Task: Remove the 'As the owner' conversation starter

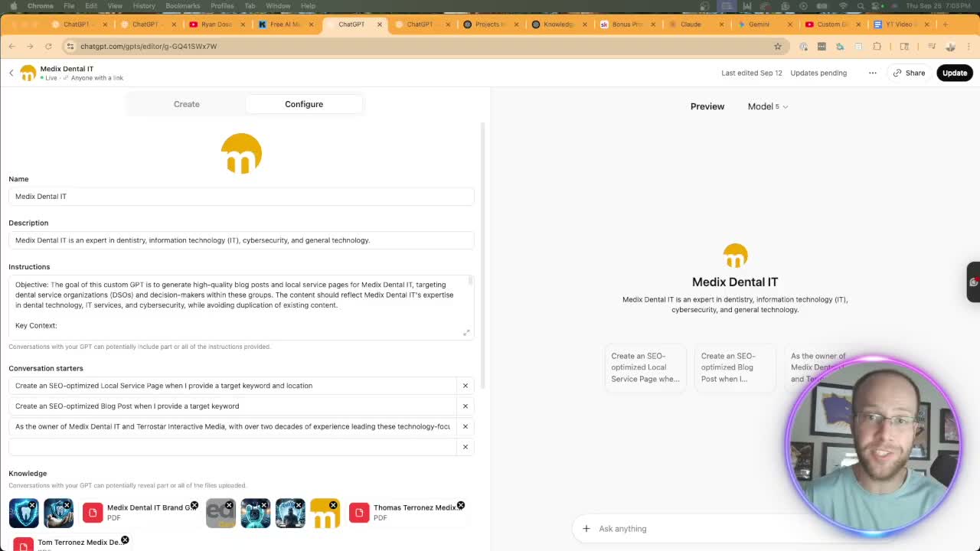Action: 465,426
